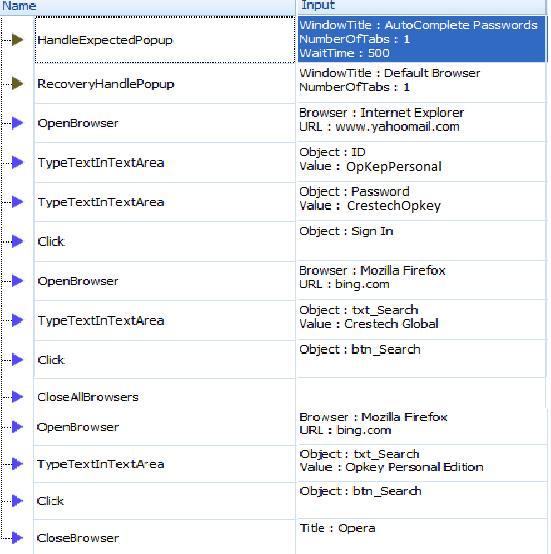
Task: Click the highlighted AutoComplete Passwords input cell
Action: [x=422, y=39]
